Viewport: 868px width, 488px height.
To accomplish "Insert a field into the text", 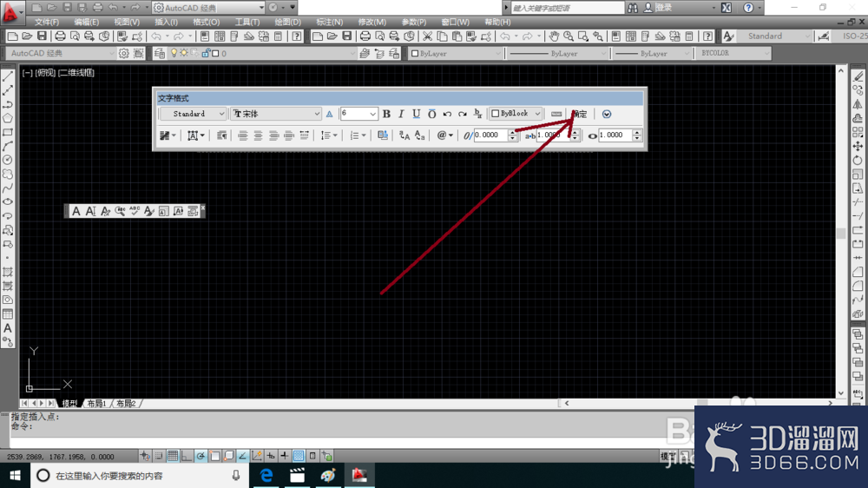I will [383, 135].
